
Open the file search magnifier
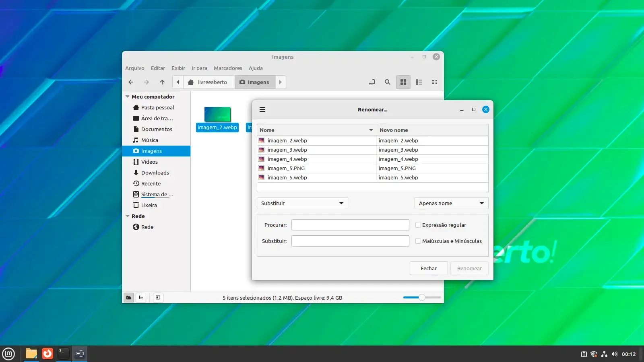tap(387, 82)
